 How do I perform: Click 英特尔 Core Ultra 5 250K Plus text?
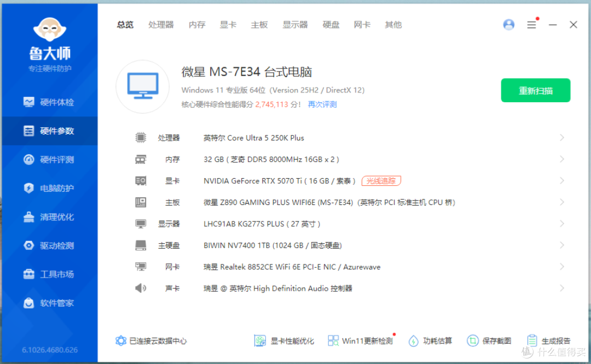click(x=254, y=138)
